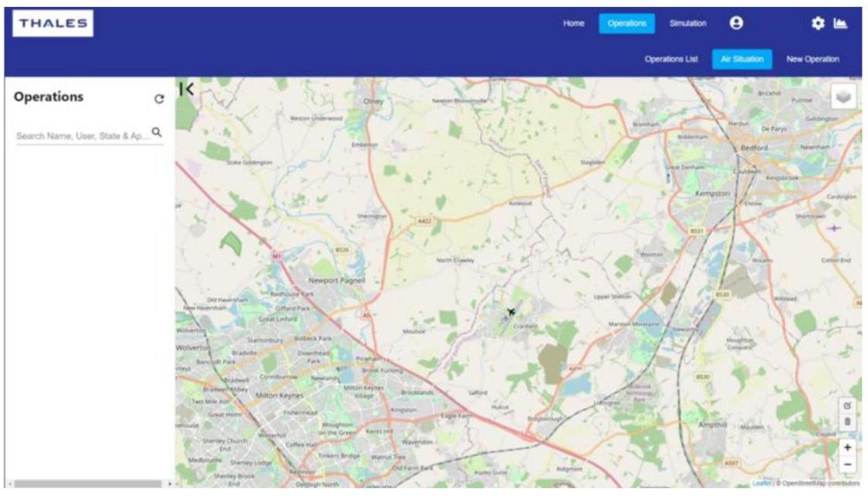Image resolution: width=868 pixels, height=496 pixels.
Task: Go to the Home tab
Action: pyautogui.click(x=574, y=23)
